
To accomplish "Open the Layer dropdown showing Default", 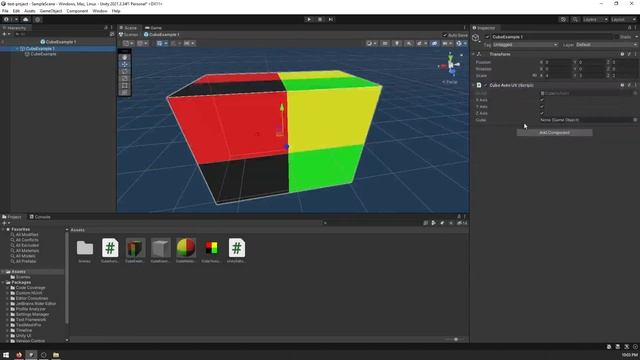I will click(606, 44).
